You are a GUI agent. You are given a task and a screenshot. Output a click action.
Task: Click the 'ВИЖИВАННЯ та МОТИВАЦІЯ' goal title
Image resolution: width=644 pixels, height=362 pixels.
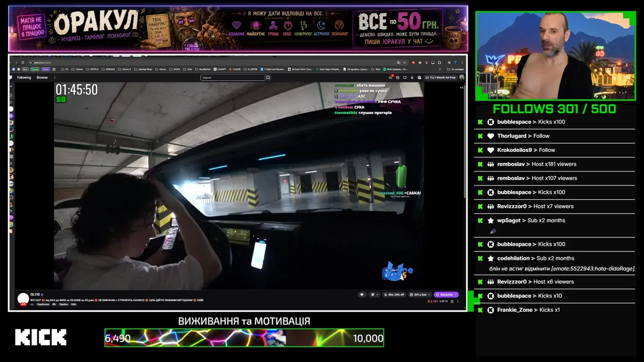[244, 321]
